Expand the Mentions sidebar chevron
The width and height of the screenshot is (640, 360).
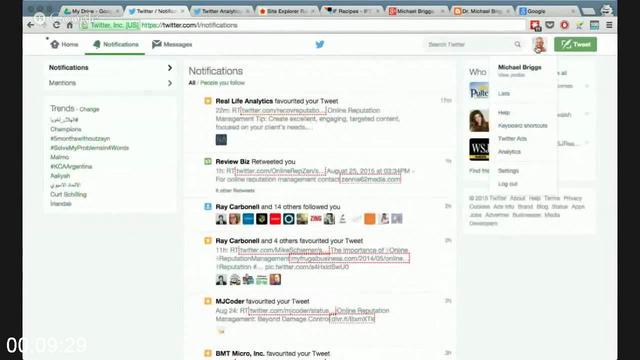(170, 83)
